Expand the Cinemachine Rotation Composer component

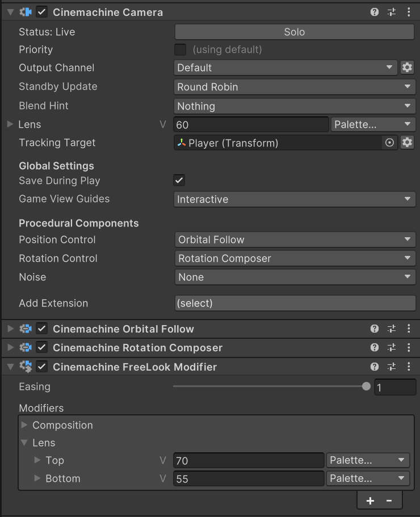point(11,347)
